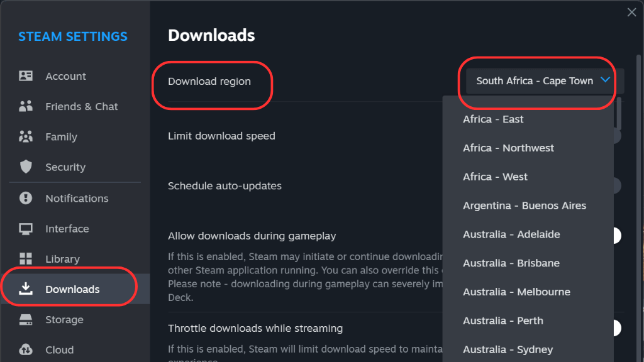
Task: Click the Security shield icon
Action: tap(26, 167)
